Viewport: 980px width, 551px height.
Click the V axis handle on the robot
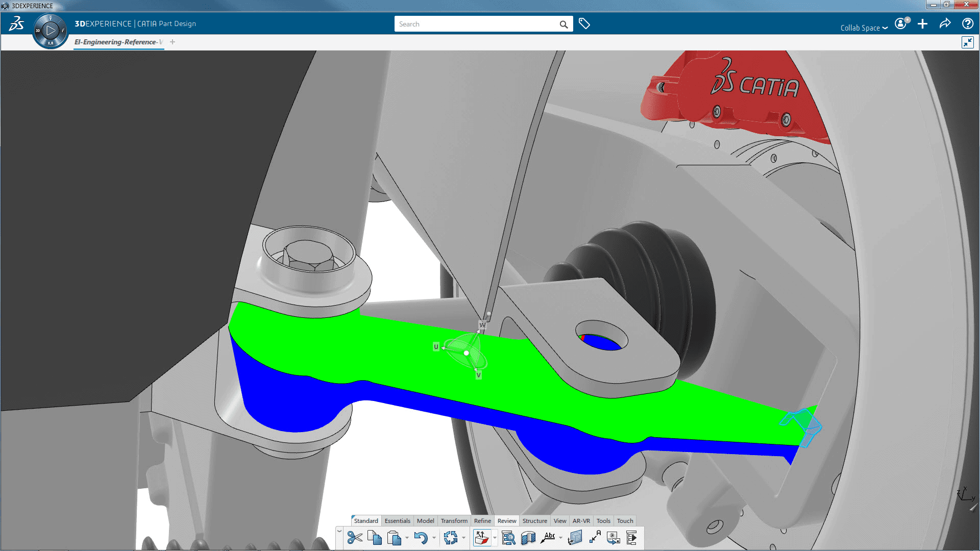tap(478, 375)
